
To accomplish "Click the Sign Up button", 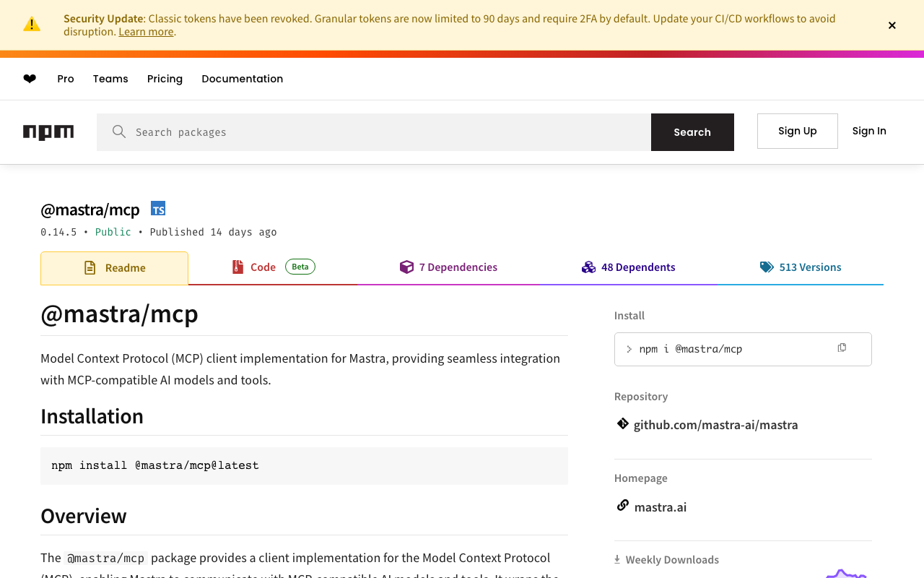I will tap(797, 131).
